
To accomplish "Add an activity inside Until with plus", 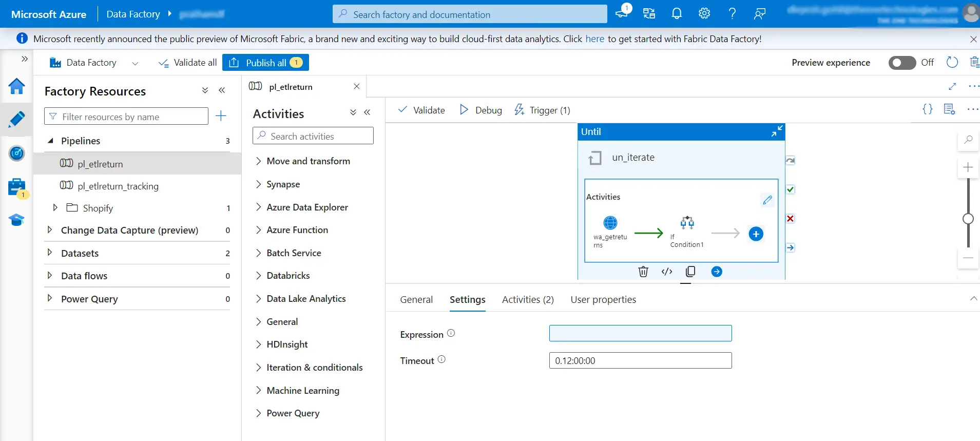I will tap(756, 234).
